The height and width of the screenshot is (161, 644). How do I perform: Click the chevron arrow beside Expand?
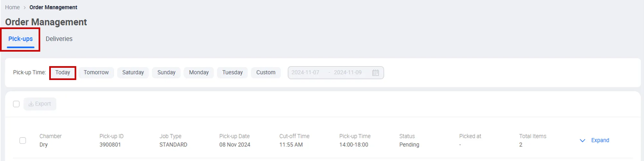(582, 141)
